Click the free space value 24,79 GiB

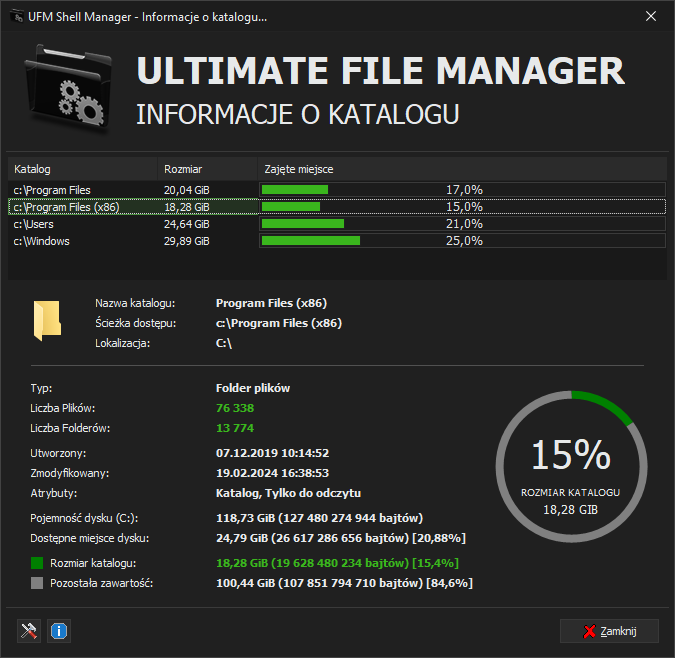(341, 538)
